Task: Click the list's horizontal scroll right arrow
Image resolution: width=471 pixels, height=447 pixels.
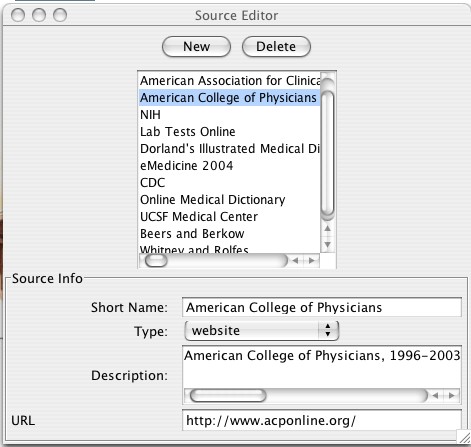Action: pos(312,260)
